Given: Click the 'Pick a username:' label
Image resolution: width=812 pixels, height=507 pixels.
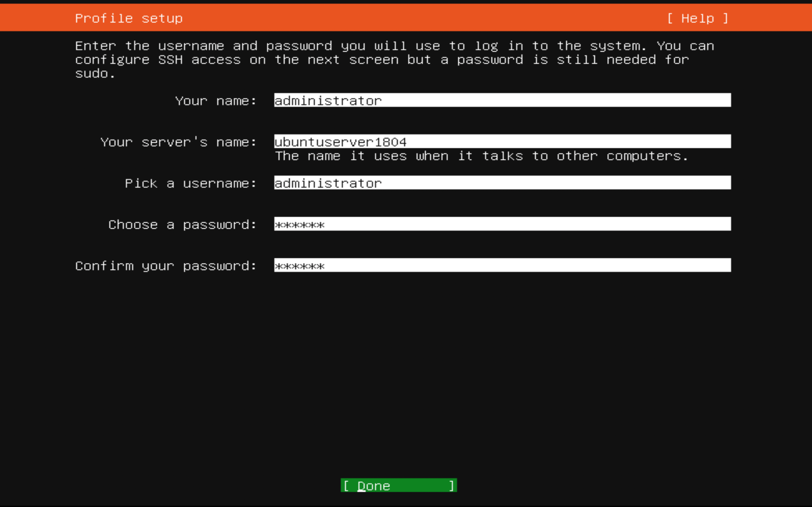Looking at the screenshot, I should point(191,184).
